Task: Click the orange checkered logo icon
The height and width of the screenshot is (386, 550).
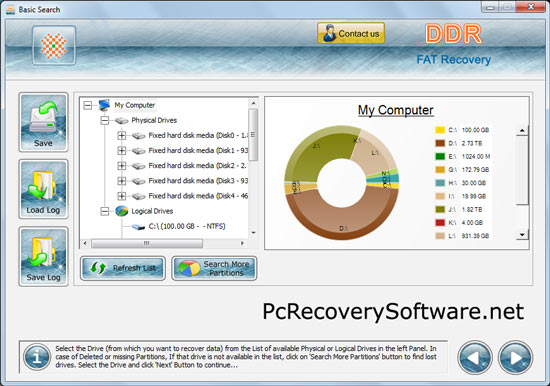Action: pyautogui.click(x=54, y=46)
